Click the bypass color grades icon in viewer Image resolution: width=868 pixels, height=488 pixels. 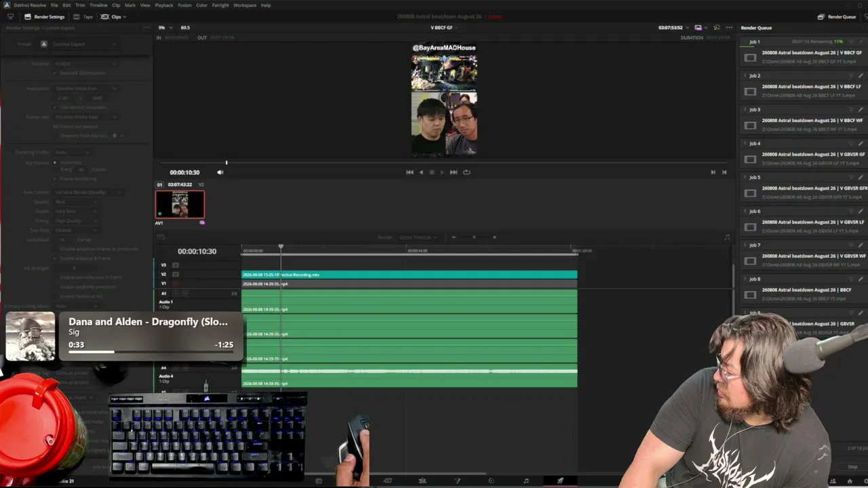[716, 28]
